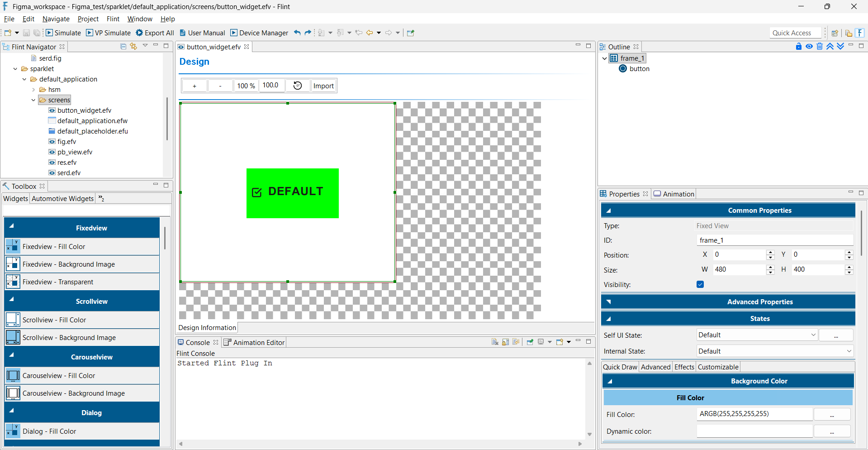Click the green DEFAULT button on canvas
This screenshot has width=868, height=450.
(x=293, y=193)
